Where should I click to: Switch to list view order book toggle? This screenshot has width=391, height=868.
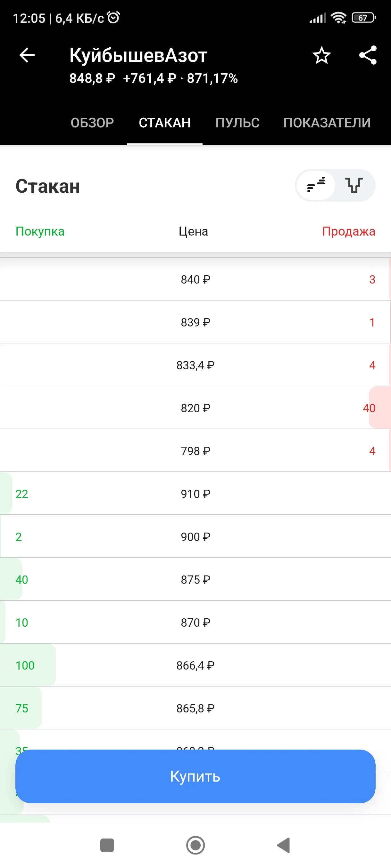pyautogui.click(x=316, y=185)
